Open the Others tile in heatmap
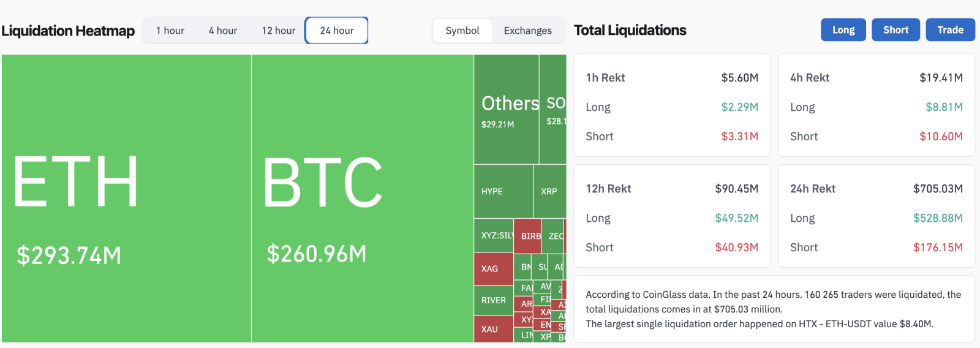This screenshot has height=348, width=980. point(506,110)
